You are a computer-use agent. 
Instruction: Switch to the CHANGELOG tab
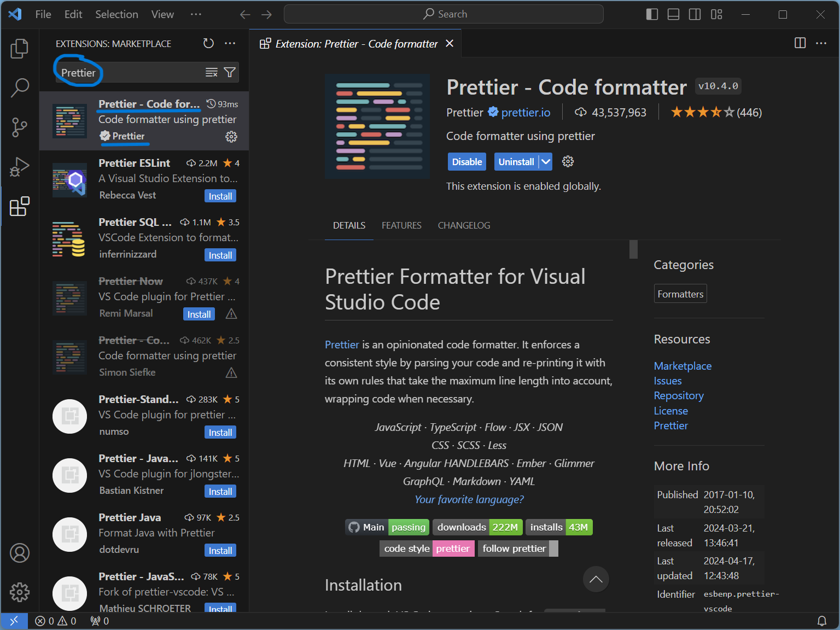click(x=464, y=225)
